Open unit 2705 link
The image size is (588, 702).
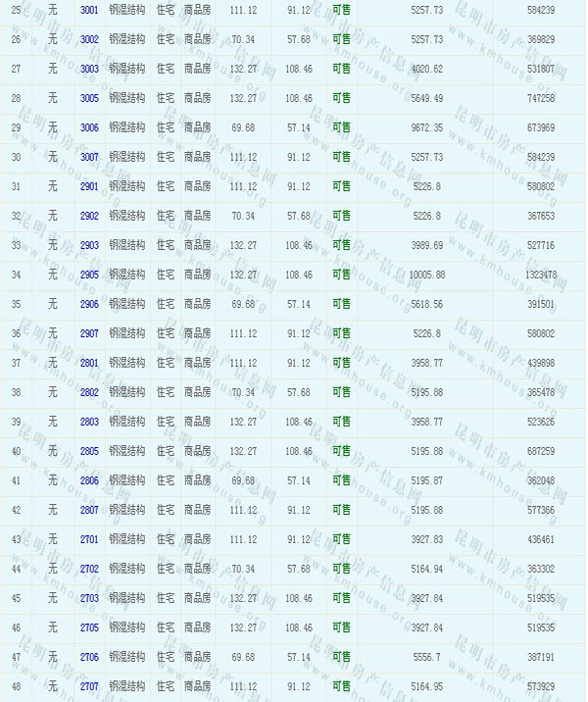click(x=89, y=627)
